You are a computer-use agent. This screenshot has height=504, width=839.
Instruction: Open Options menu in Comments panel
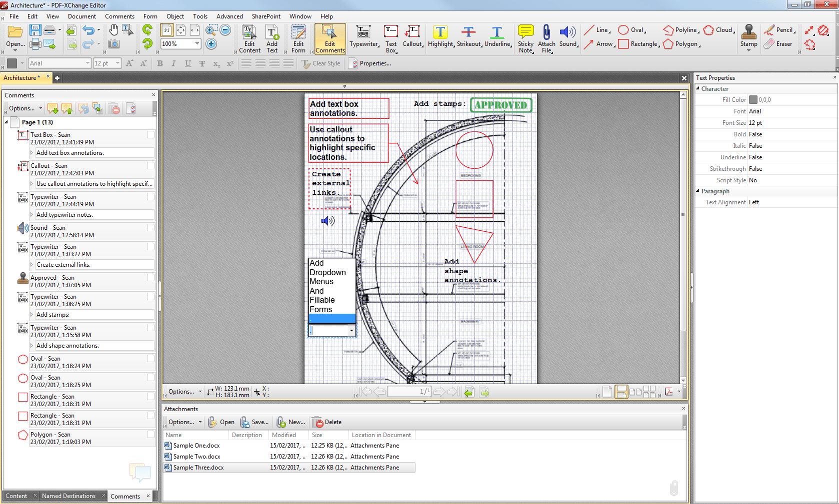23,108
